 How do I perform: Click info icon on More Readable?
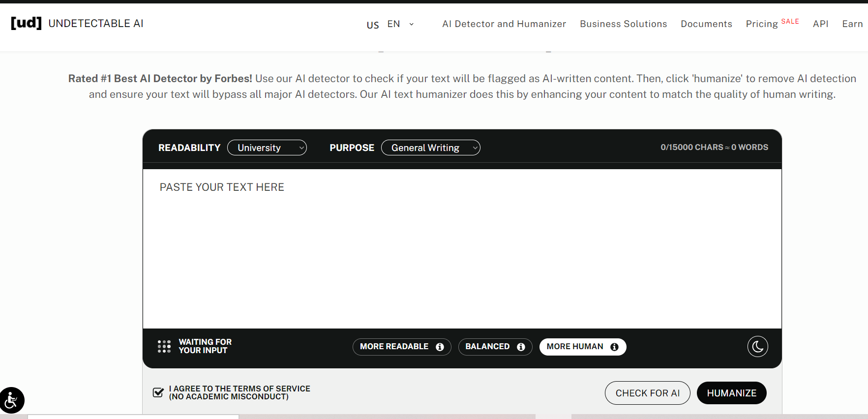[x=440, y=347]
